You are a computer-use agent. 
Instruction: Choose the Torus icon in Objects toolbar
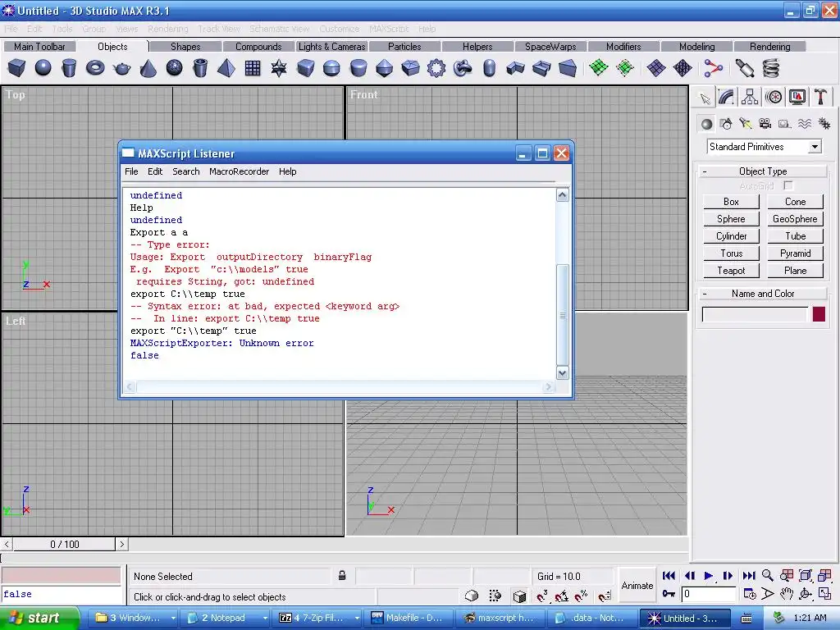(x=95, y=68)
